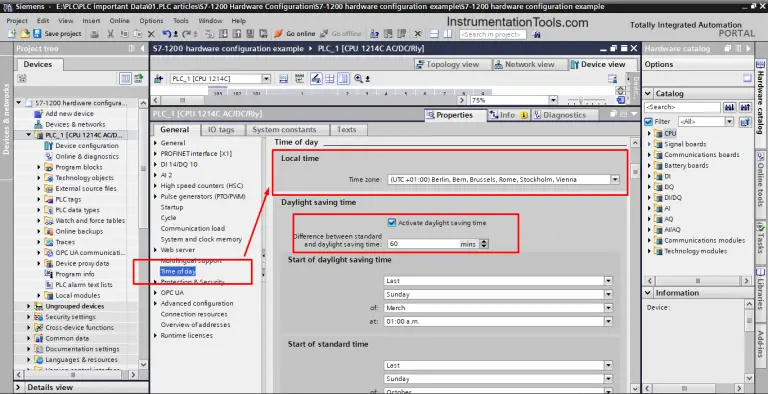Image resolution: width=768 pixels, height=394 pixels.
Task: Select System and clock memory item
Action: [x=201, y=240]
